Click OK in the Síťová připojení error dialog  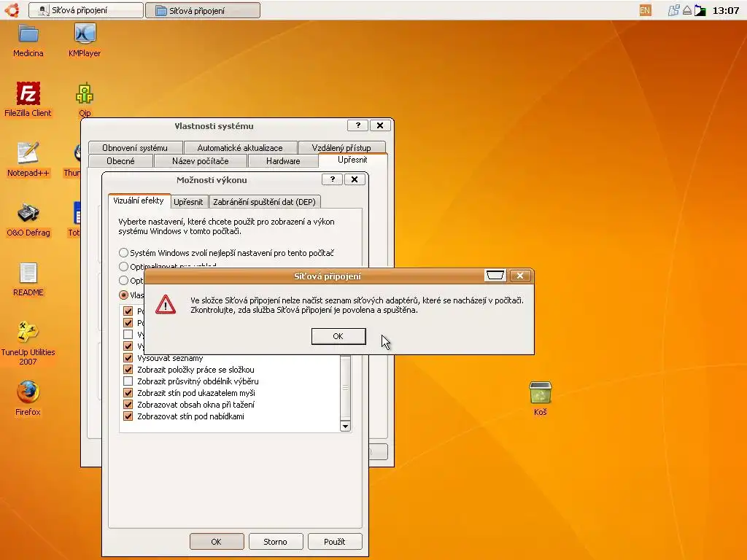(x=338, y=336)
